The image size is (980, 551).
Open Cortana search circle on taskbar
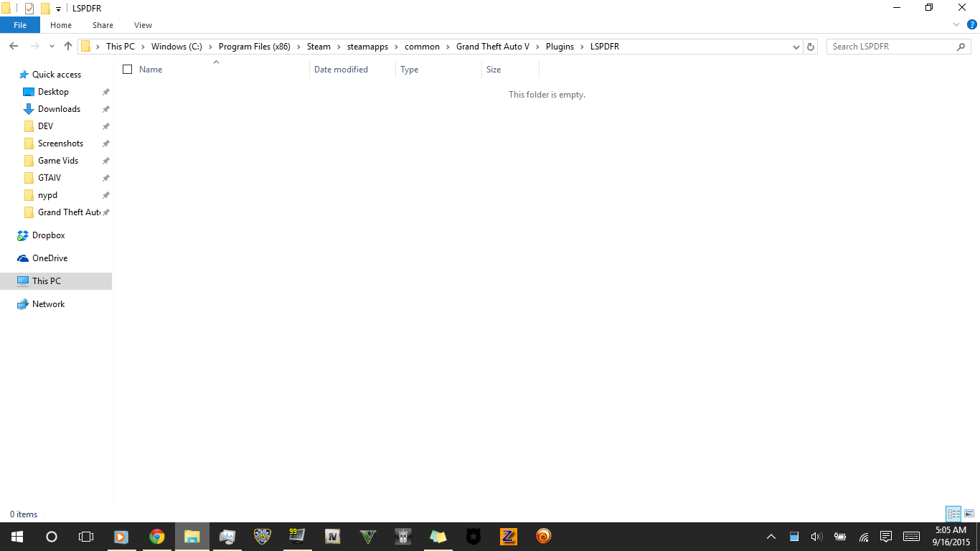[x=52, y=537]
